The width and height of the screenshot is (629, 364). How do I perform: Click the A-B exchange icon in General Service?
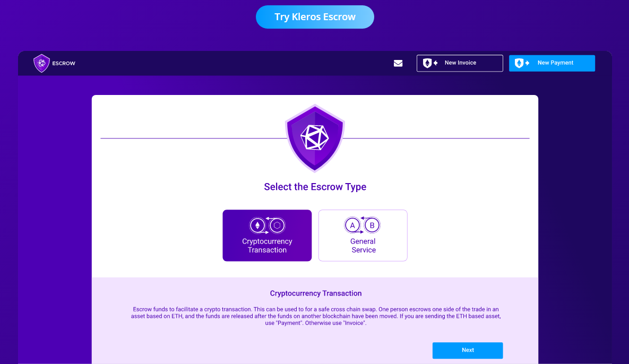pos(363,226)
